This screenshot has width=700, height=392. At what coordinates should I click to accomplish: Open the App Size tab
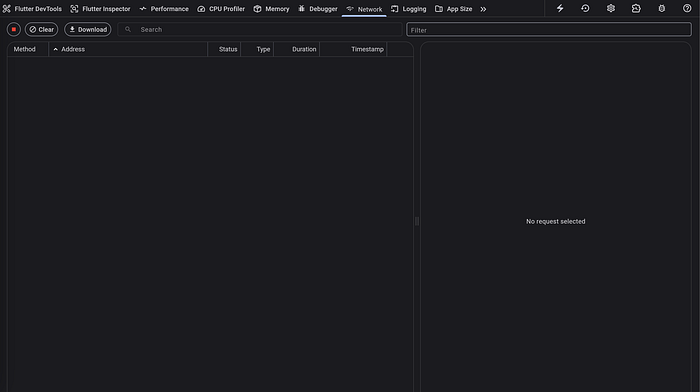(x=454, y=9)
